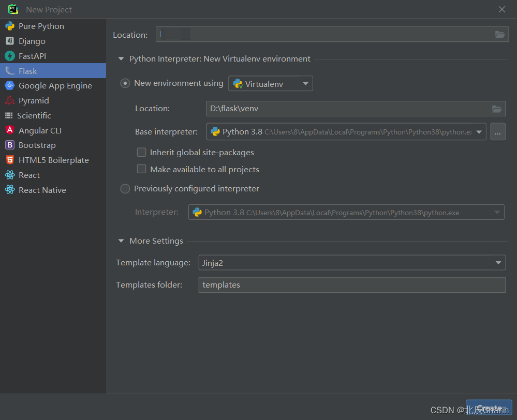Click the venv Location field D:\flask\venv
The width and height of the screenshot is (517, 420).
pyautogui.click(x=356, y=109)
